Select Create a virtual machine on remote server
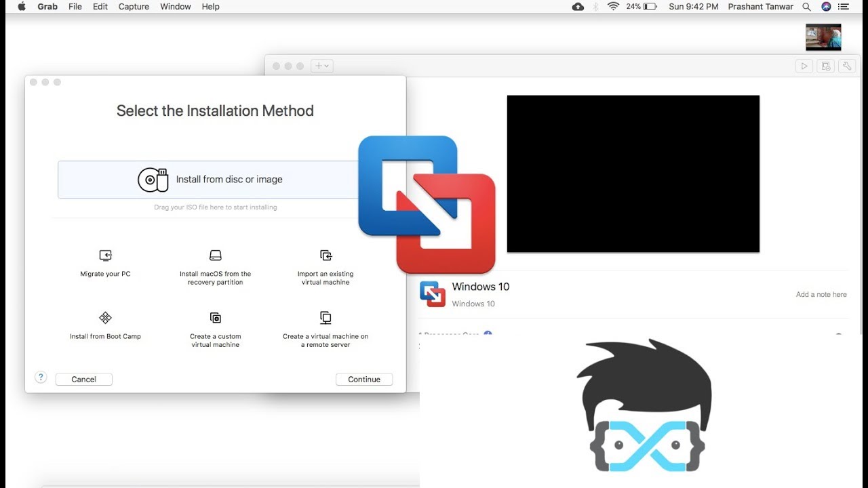This screenshot has width=868, height=488. (x=325, y=329)
